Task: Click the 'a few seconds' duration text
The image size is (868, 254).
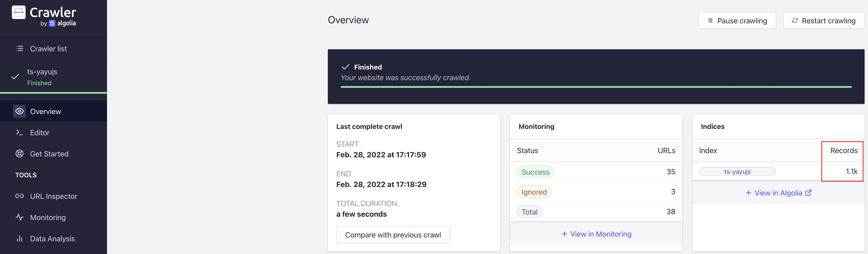Action: pos(361,214)
